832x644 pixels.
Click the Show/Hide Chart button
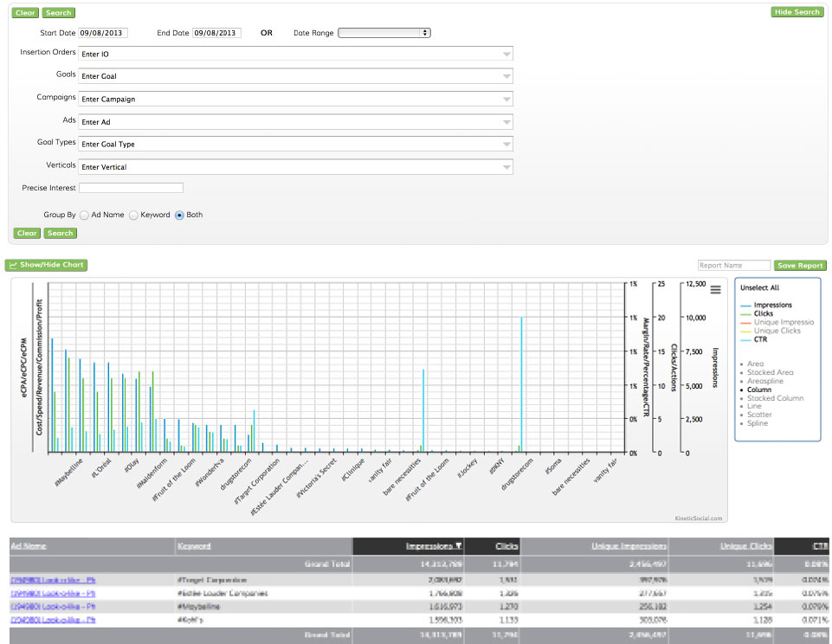coord(46,265)
